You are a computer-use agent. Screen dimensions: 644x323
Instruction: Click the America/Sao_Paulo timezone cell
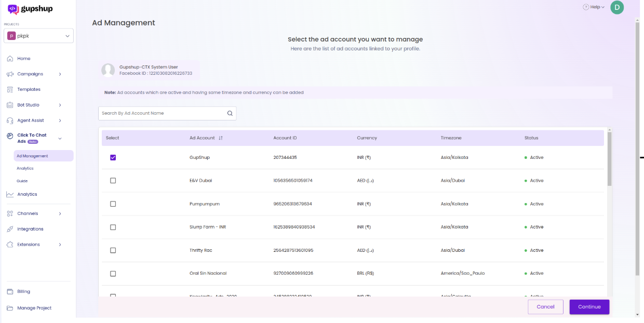(x=463, y=274)
